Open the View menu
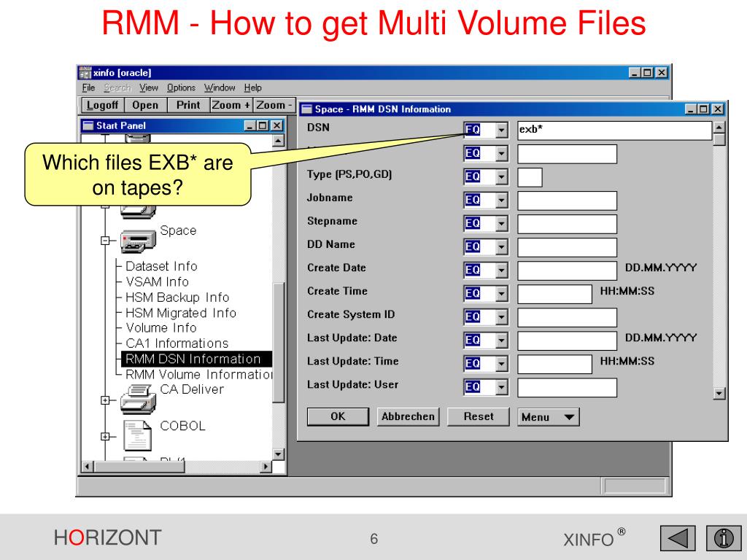 tap(149, 87)
